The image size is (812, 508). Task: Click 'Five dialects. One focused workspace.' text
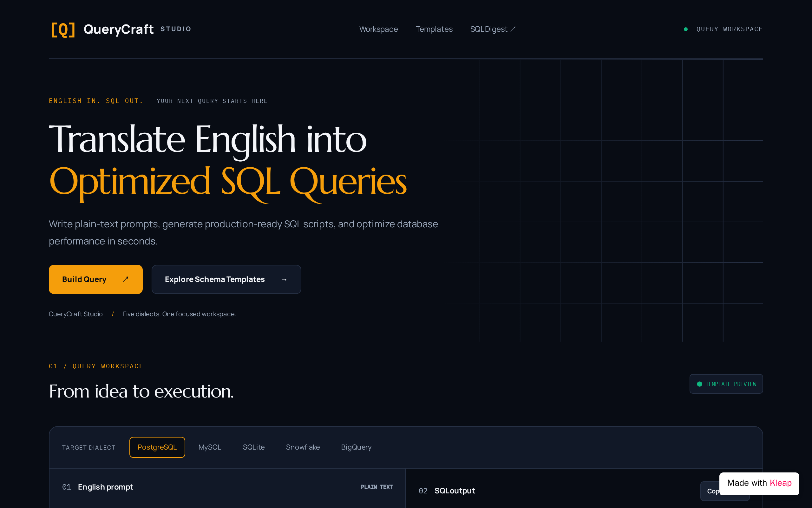[x=180, y=314]
